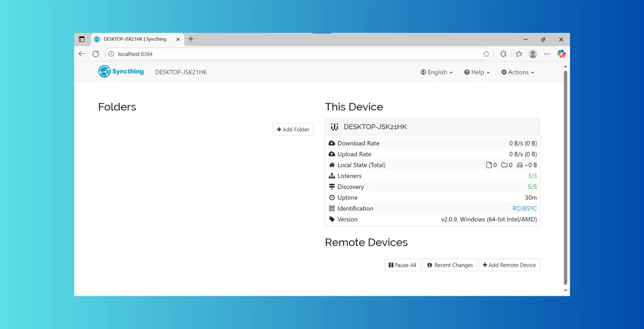The width and height of the screenshot is (644, 329).
Task: Select the DESKTOP-JSK21HK Syncthing tab
Action: pos(135,39)
